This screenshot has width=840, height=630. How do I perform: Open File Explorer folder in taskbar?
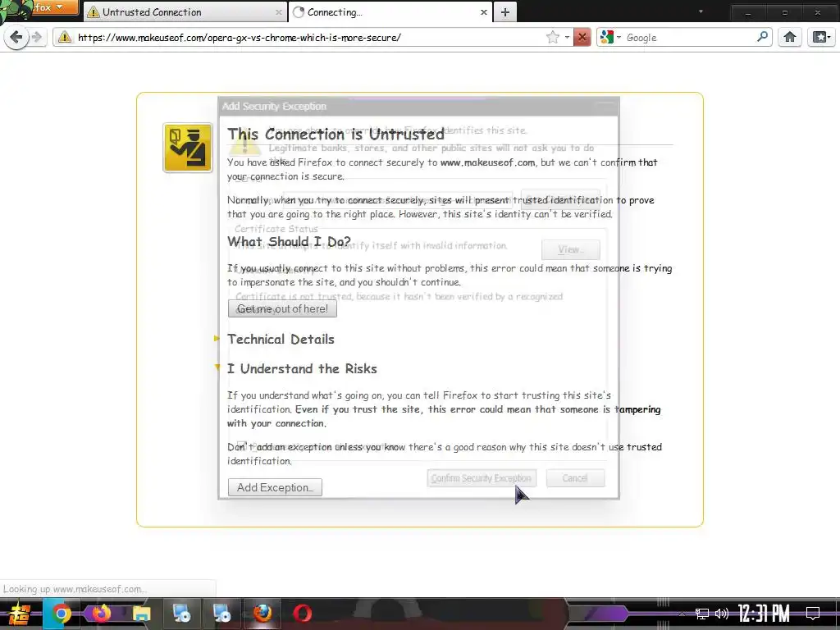pyautogui.click(x=141, y=614)
